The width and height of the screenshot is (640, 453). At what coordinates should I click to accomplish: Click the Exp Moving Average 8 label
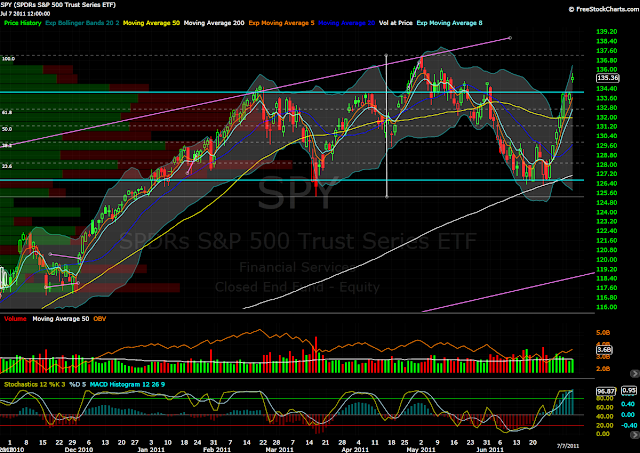449,23
